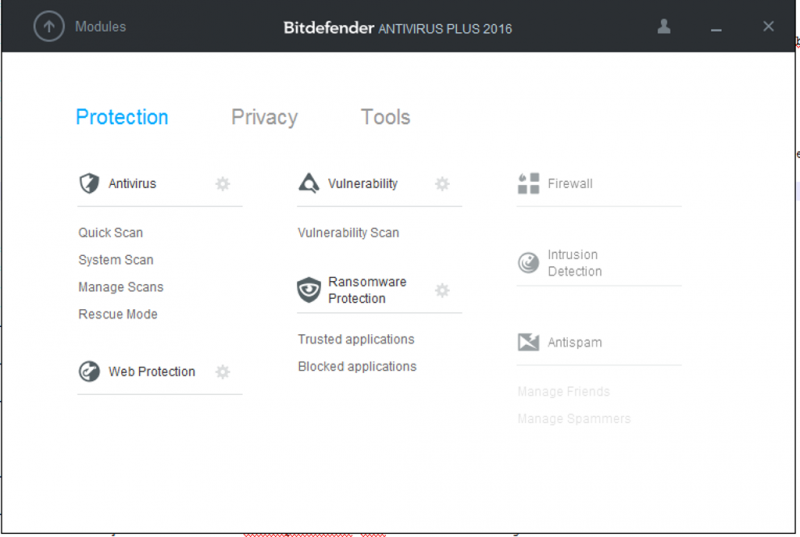
Task: Switch to the Tools tab
Action: (385, 117)
